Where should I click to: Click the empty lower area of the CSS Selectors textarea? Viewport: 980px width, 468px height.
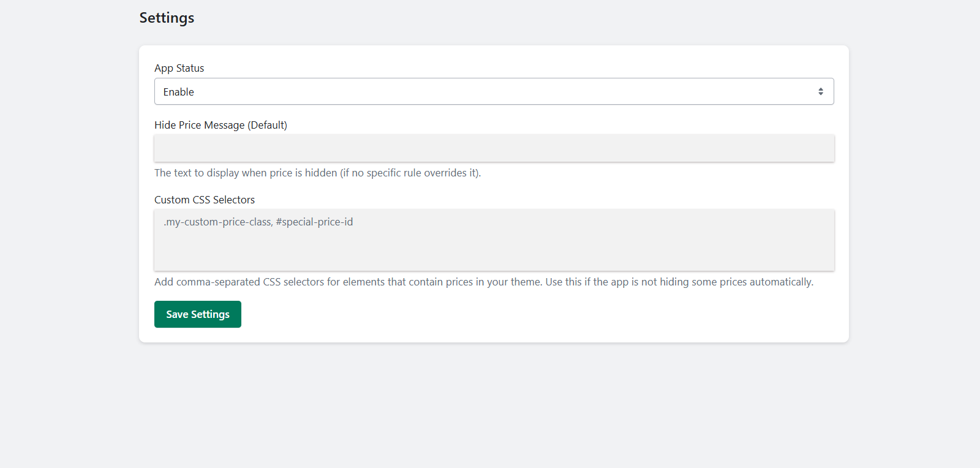pyautogui.click(x=494, y=256)
